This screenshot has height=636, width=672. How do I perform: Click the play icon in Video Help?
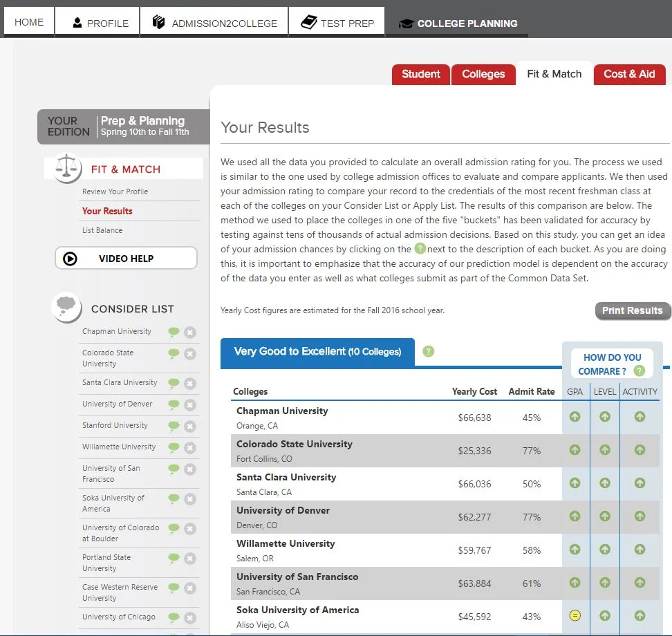[70, 259]
